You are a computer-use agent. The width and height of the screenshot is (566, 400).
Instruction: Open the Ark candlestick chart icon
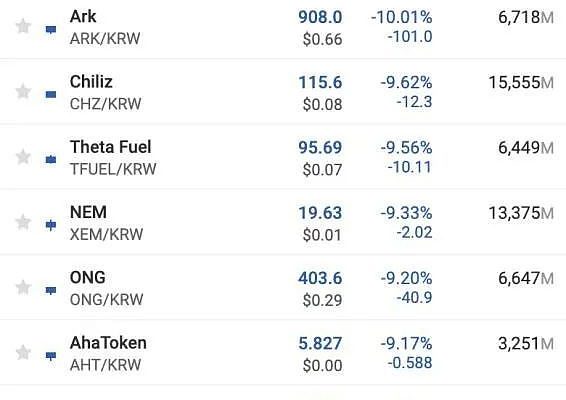(x=51, y=30)
